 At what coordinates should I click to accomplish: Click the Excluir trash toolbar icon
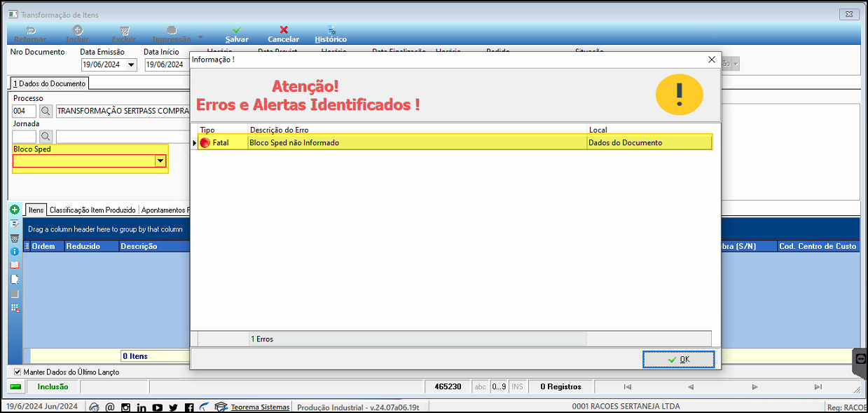[124, 34]
